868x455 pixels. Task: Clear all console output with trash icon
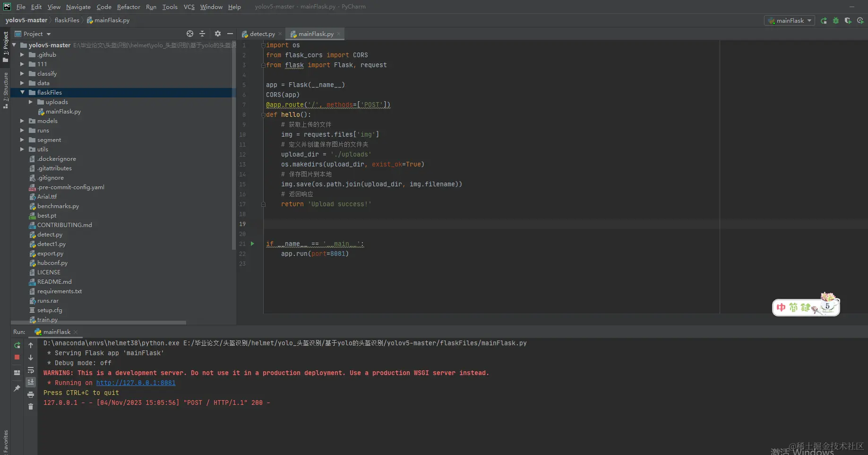coord(31,407)
